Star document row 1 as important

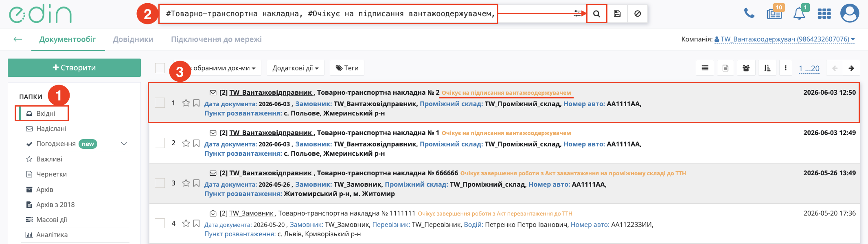coord(186,103)
